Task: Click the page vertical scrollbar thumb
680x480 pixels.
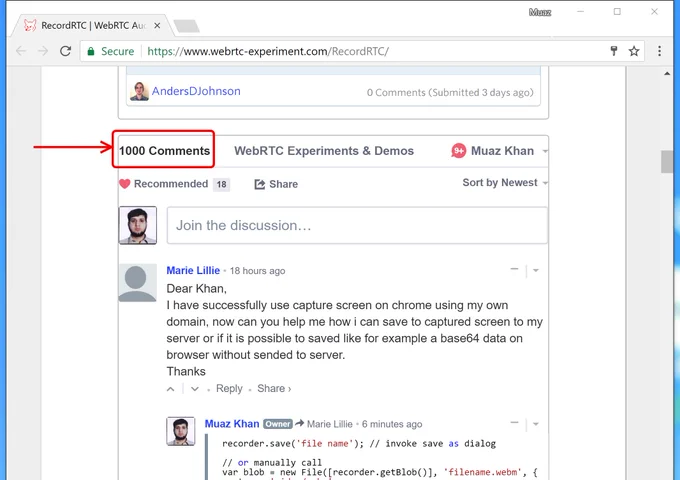Action: [667, 162]
